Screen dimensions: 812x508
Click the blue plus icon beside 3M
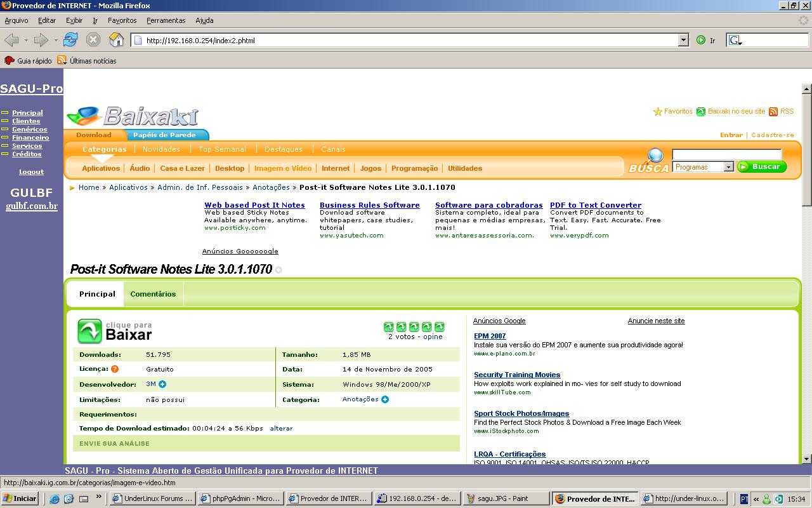(x=162, y=384)
